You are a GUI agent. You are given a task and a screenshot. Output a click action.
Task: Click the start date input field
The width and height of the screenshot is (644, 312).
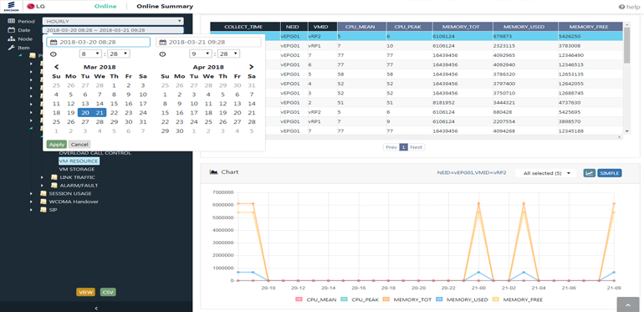tap(98, 42)
